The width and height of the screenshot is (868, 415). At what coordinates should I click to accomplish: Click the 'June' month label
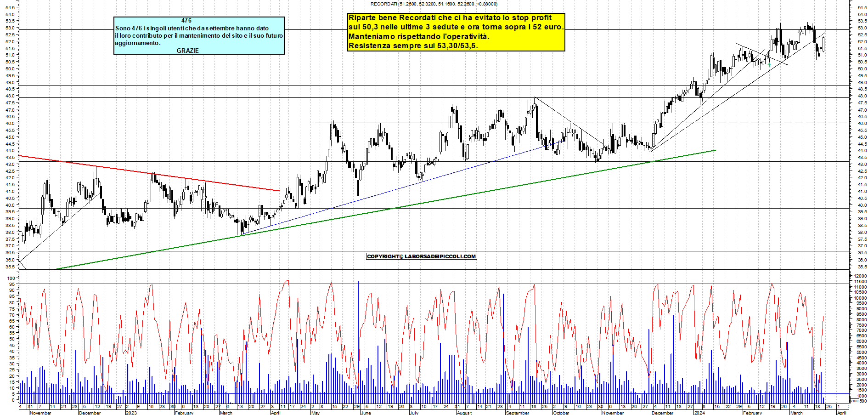(366, 413)
